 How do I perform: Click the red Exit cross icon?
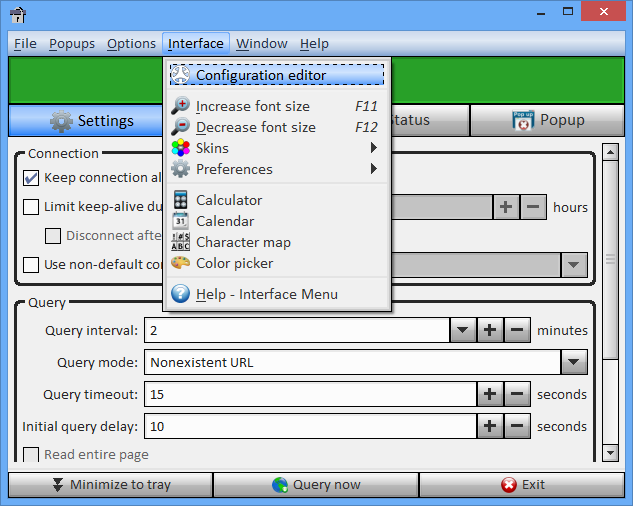click(x=509, y=485)
